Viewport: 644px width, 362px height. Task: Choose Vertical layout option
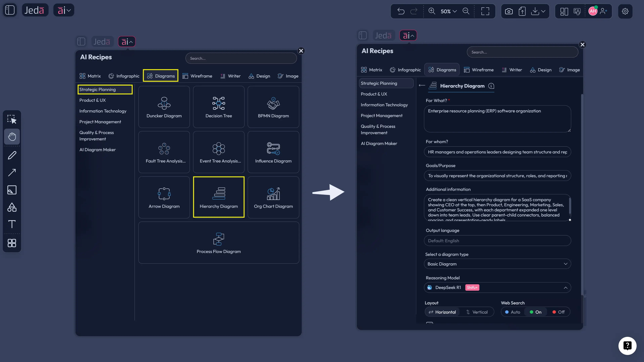pyautogui.click(x=477, y=312)
